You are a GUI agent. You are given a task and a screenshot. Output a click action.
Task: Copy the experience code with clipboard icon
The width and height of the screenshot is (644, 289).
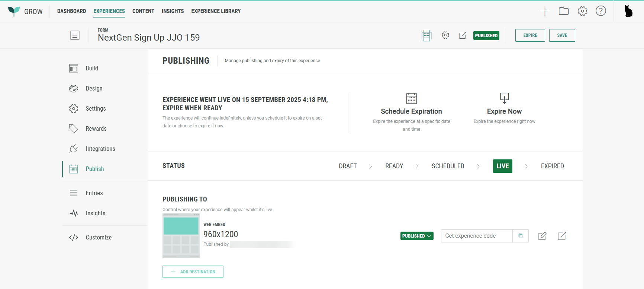coord(521,236)
